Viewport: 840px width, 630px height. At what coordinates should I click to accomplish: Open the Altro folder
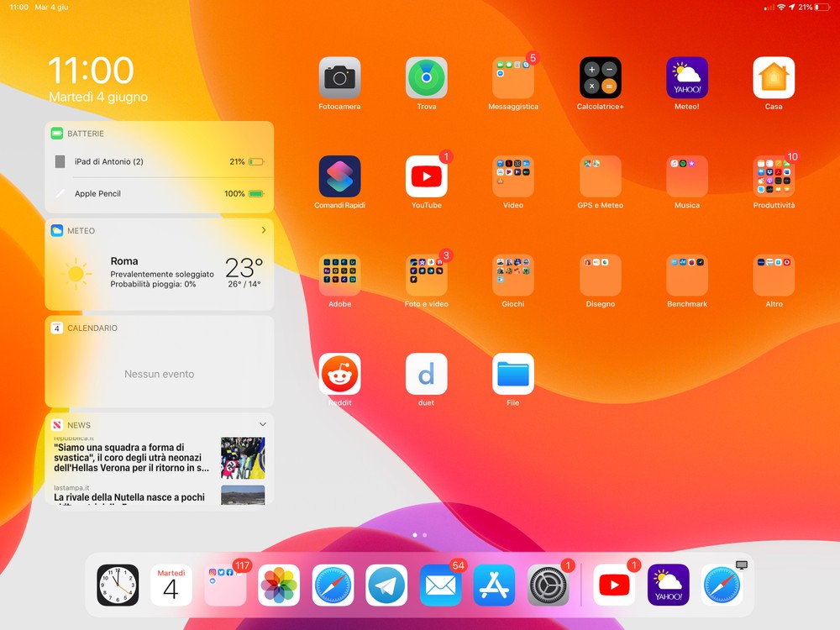click(x=774, y=275)
